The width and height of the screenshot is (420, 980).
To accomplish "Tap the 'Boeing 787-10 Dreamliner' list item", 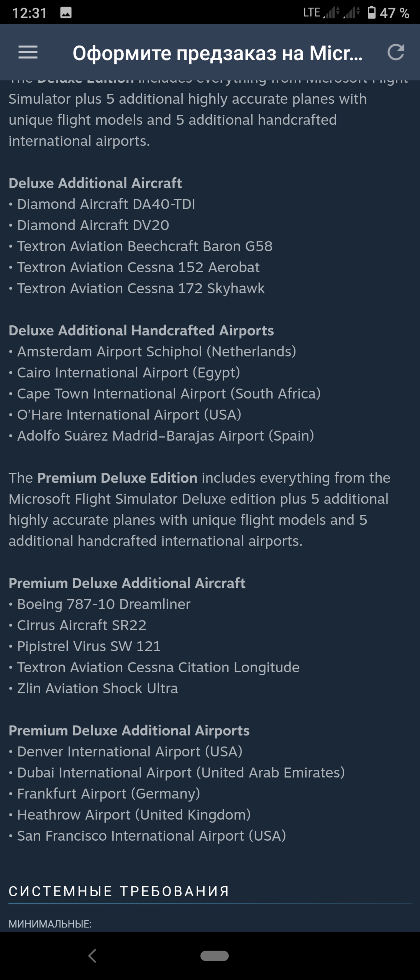I will pos(103,604).
